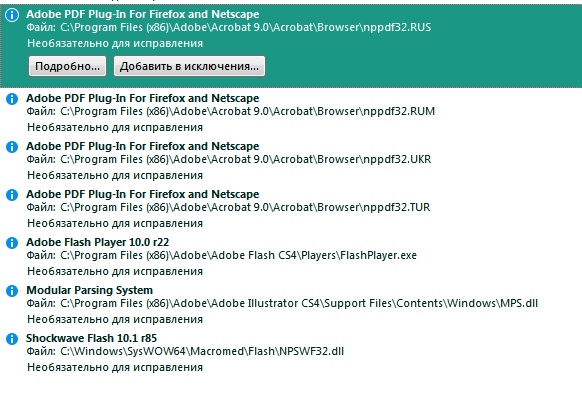Select the nppdf32.UKR plug-in list entry title
The height and width of the screenshot is (409, 582).
click(143, 146)
